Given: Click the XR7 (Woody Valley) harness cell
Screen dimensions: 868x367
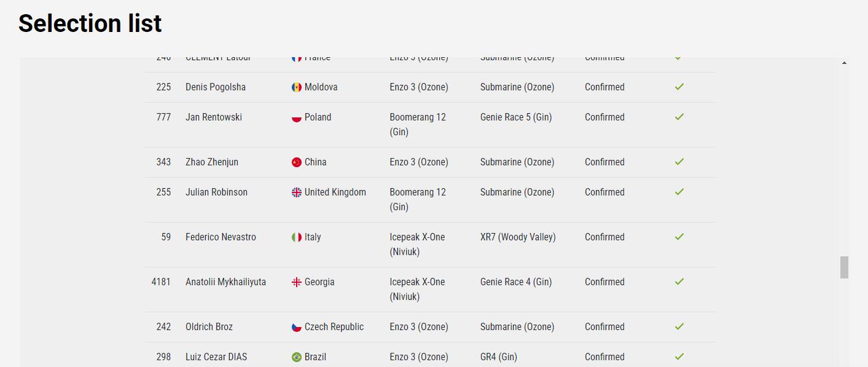Looking at the screenshot, I should 518,237.
